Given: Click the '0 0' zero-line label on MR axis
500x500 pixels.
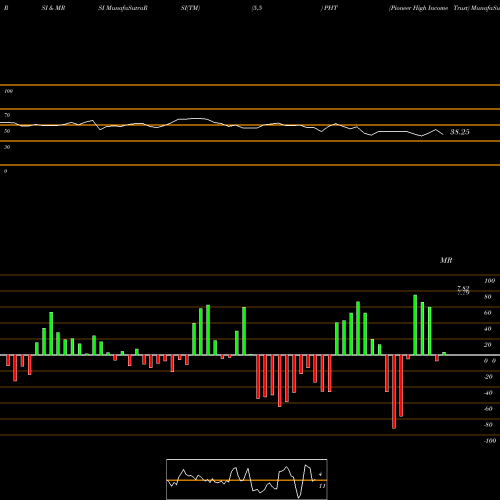Looking at the screenshot, I should pos(490,361).
